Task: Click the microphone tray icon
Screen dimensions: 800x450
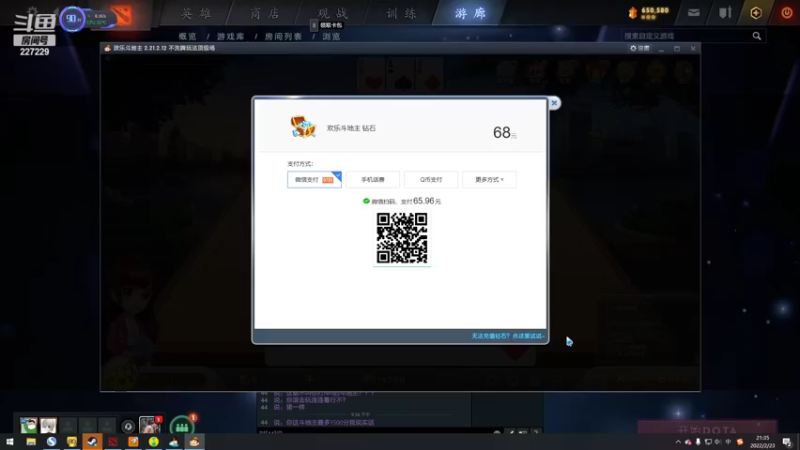Action: [698, 442]
